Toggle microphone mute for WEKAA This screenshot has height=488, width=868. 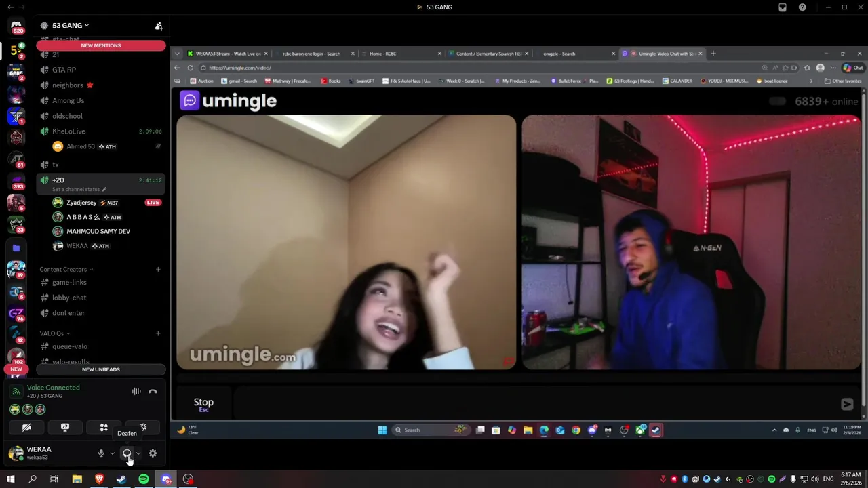101,453
